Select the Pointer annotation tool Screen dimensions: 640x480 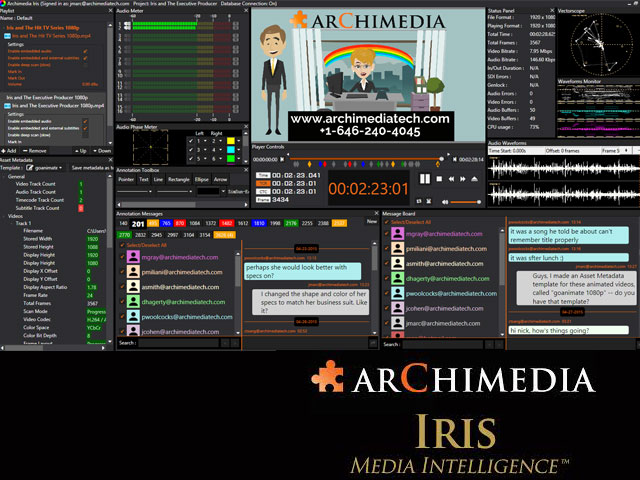126,179
